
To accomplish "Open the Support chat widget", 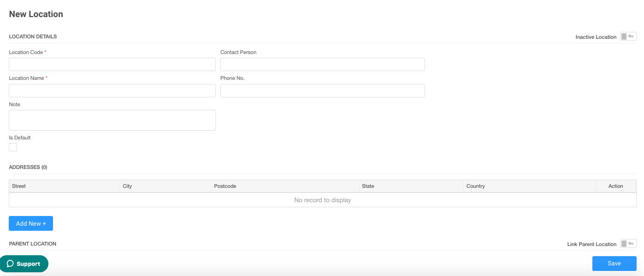I will (x=24, y=264).
